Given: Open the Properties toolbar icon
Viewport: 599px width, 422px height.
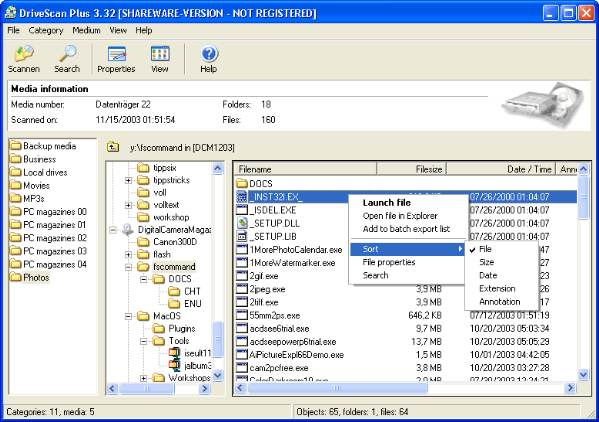Looking at the screenshot, I should 117,54.
